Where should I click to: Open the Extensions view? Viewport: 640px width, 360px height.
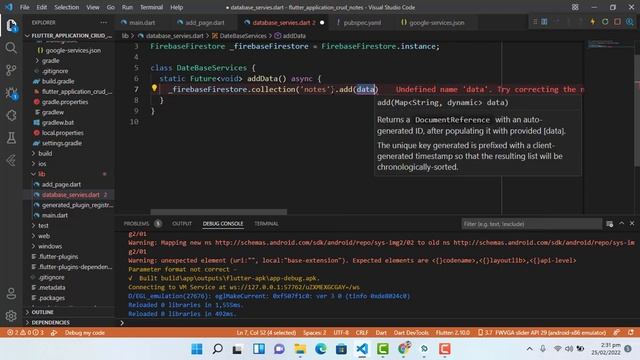[11, 116]
